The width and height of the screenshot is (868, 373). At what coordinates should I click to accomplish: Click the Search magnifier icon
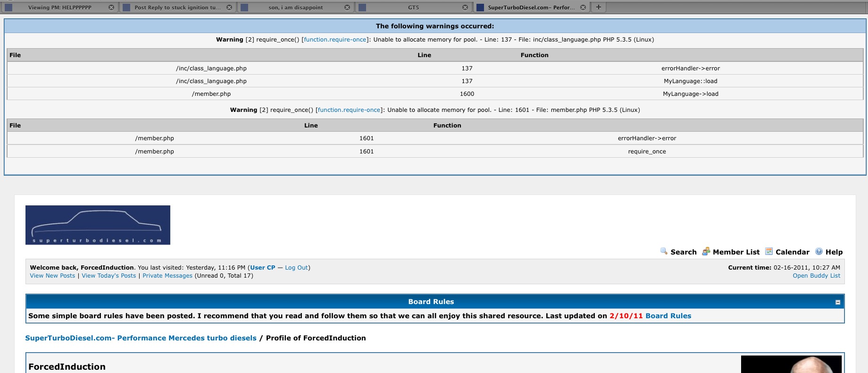tap(664, 251)
